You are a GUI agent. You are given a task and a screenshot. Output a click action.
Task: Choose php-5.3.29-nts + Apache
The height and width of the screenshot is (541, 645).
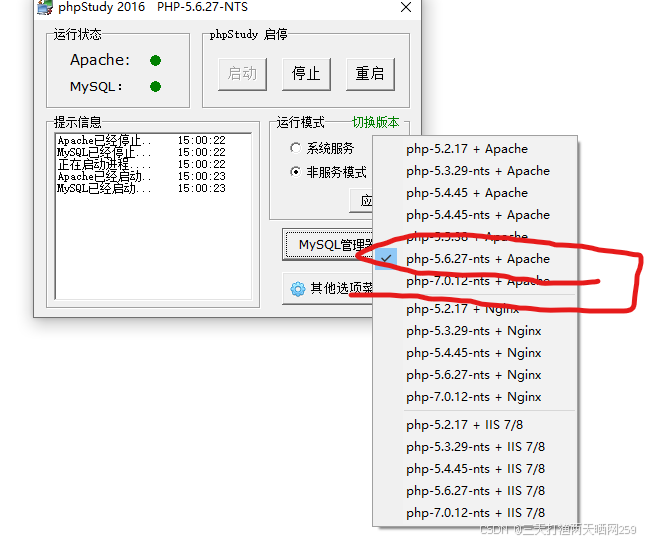[475, 171]
